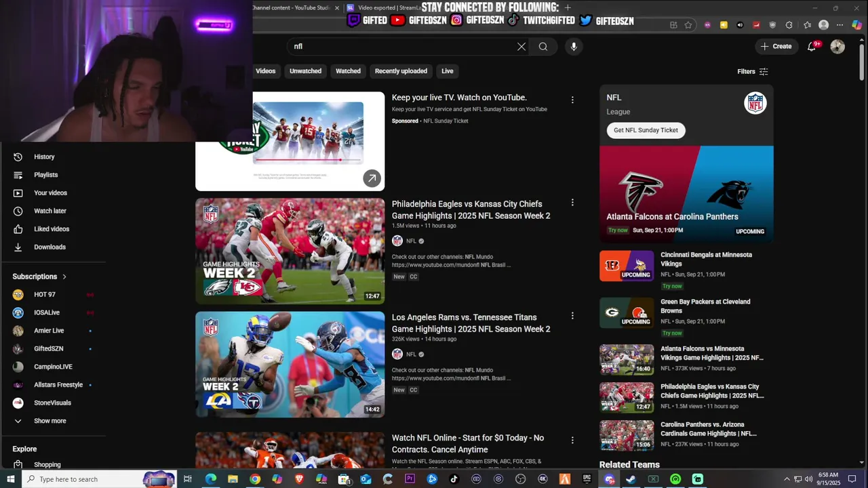Image resolution: width=868 pixels, height=488 pixels.
Task: Expand Subscriptions section chevron
Action: 64,277
